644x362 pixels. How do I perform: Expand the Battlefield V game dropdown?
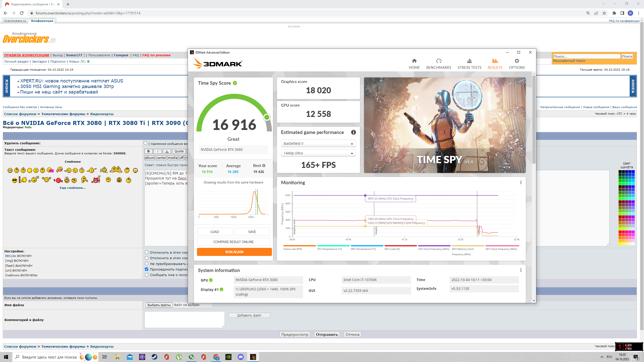click(318, 144)
